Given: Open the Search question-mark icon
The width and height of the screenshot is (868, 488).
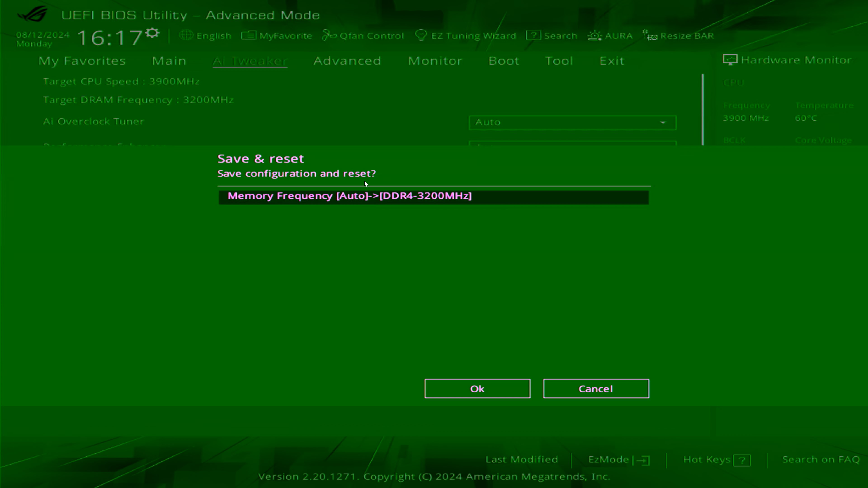Looking at the screenshot, I should [x=533, y=35].
